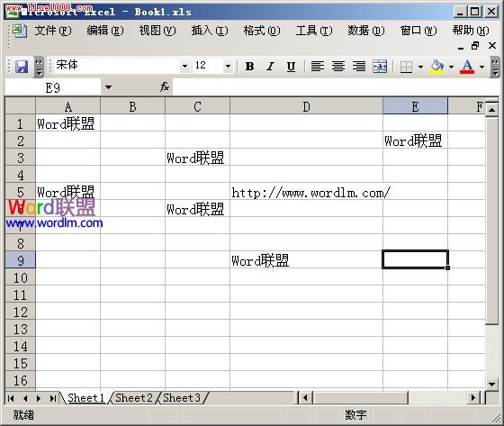504x426 pixels.
Task: Click the horizontal scrollbar left arrow
Action: [x=305, y=398]
